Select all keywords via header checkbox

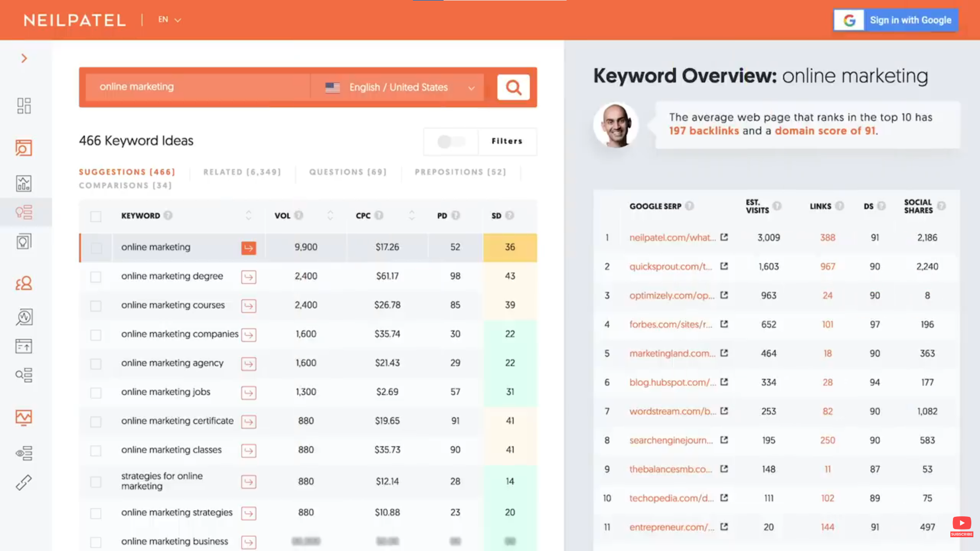(x=95, y=216)
